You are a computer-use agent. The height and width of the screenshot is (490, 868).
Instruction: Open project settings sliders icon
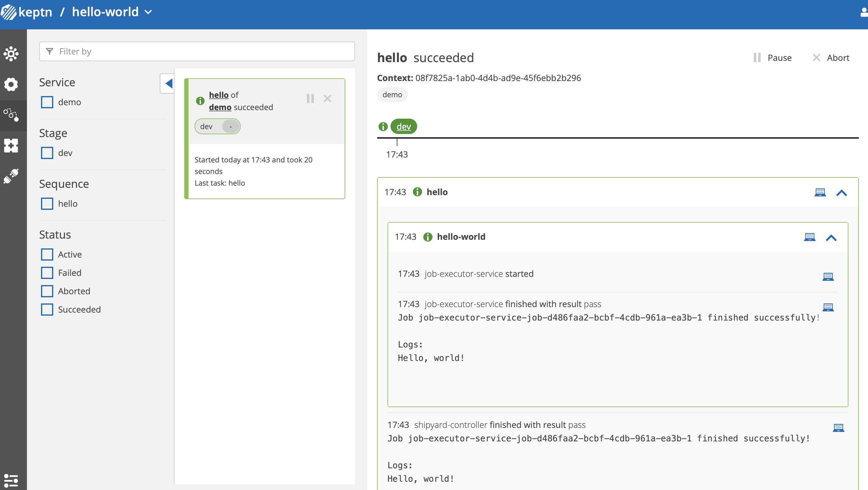[11, 480]
